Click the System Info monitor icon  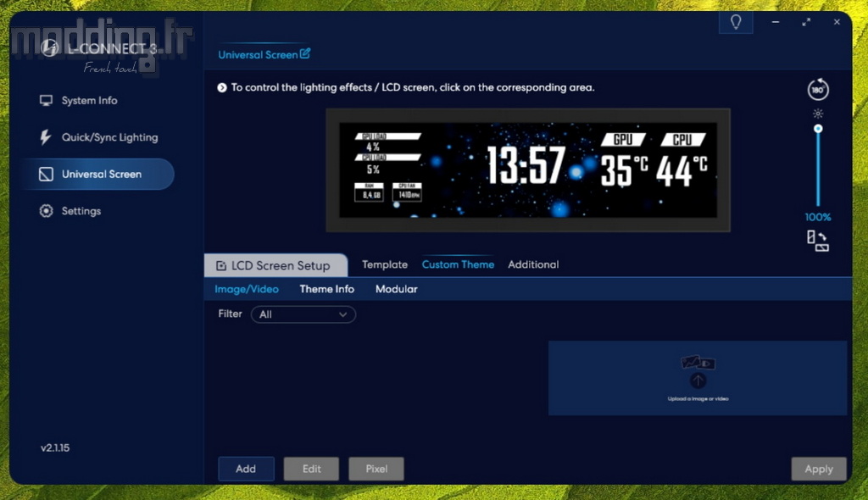46,100
